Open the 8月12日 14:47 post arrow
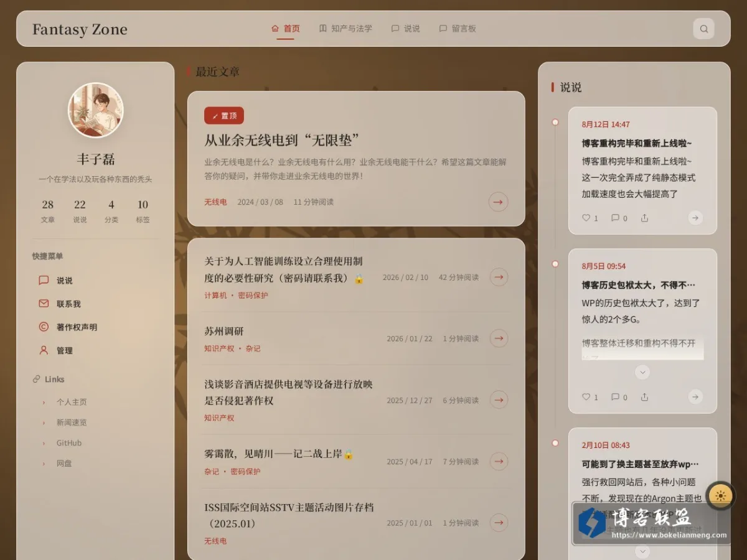The height and width of the screenshot is (560, 747). click(695, 218)
